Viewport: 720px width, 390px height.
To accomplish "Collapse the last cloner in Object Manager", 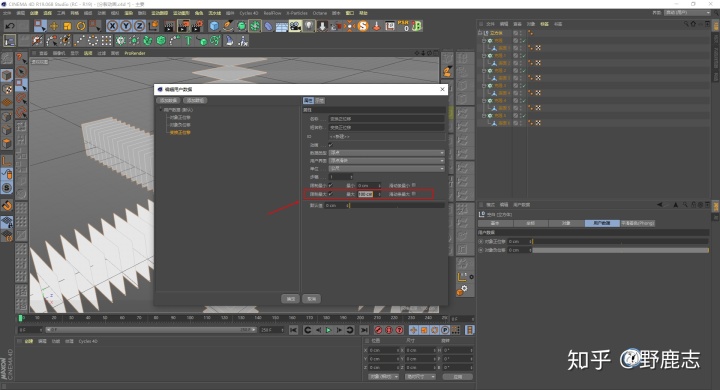I will pos(484,116).
